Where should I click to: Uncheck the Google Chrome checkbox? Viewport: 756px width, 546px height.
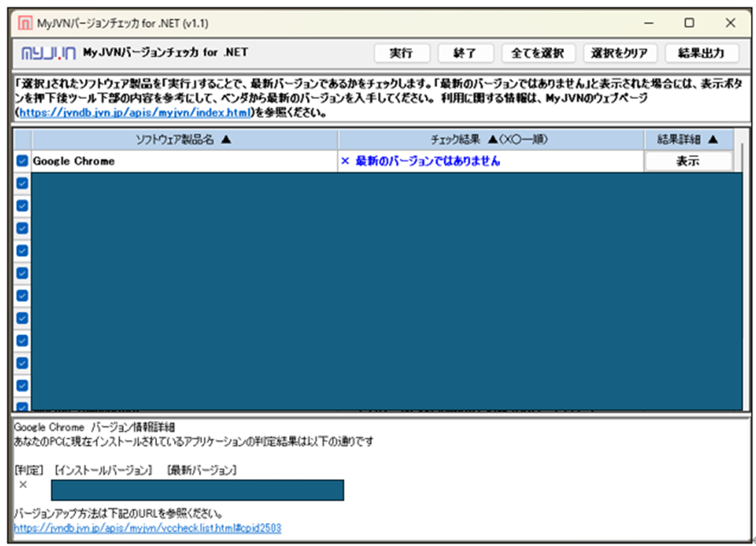22,160
